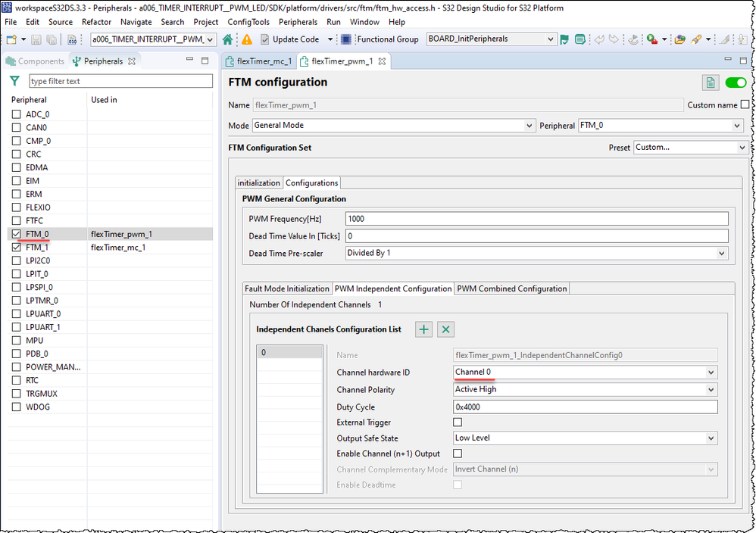Open the Refactor menu
Image resolution: width=756 pixels, height=533 pixels.
click(96, 22)
